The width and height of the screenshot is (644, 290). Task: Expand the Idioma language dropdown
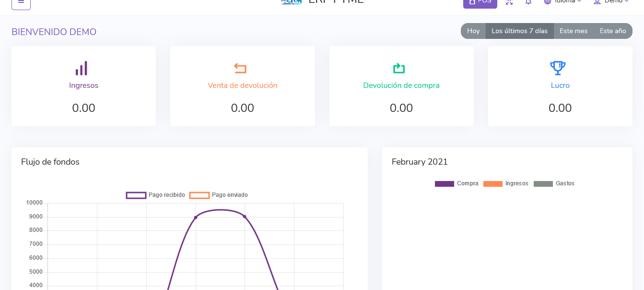pos(562,2)
